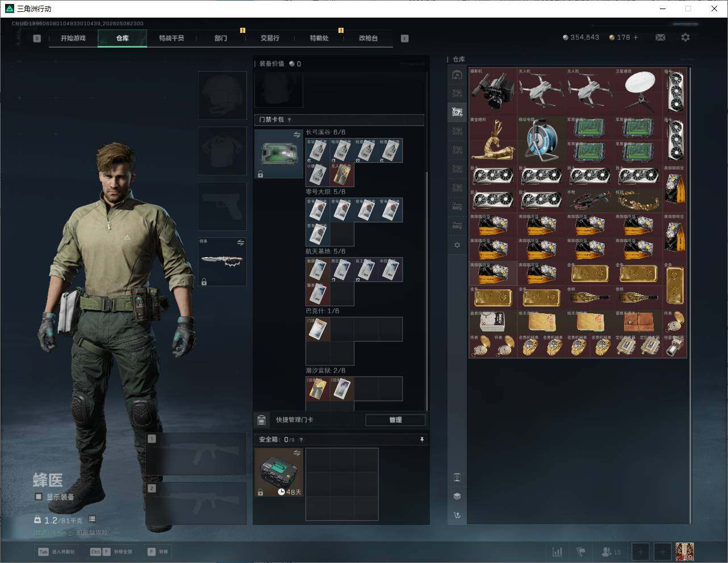Image resolution: width=728 pixels, height=563 pixels.
Task: Click the swap arrows on the knife slot
Action: click(241, 242)
